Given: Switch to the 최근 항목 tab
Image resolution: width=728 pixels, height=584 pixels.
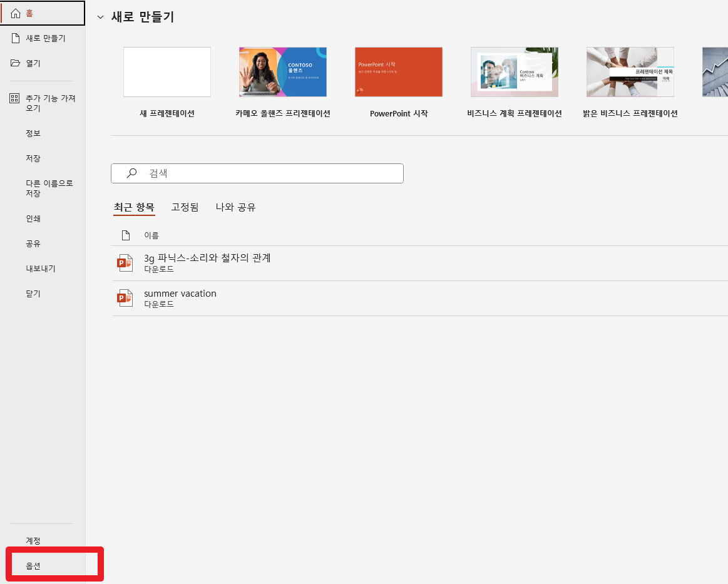Looking at the screenshot, I should click(x=134, y=207).
